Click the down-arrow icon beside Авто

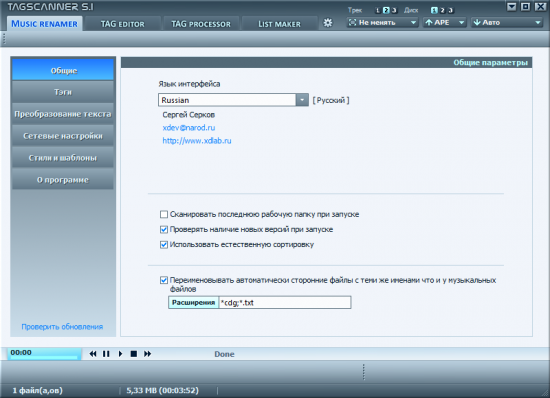point(477,22)
